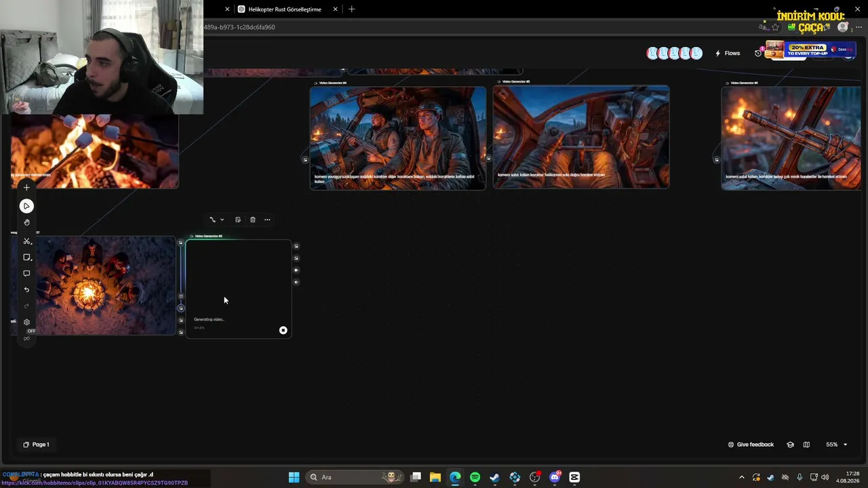Open the marshmallow fire video thumbnail
The height and width of the screenshot is (488, 868).
pyautogui.click(x=94, y=151)
